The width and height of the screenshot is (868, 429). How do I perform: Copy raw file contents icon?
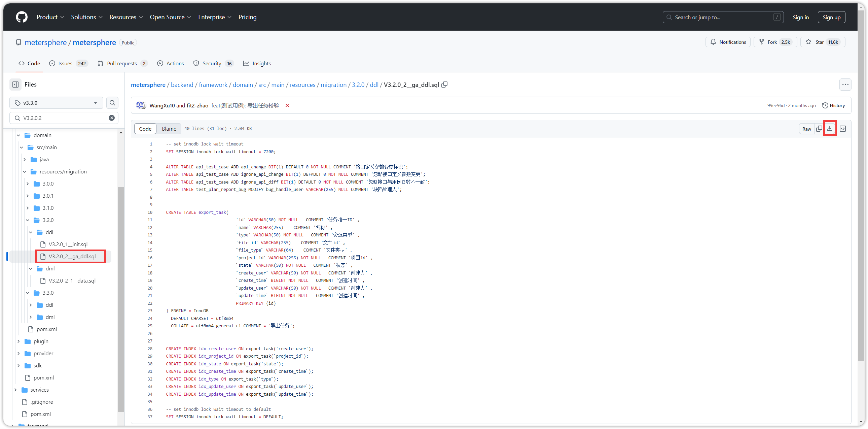tap(819, 129)
